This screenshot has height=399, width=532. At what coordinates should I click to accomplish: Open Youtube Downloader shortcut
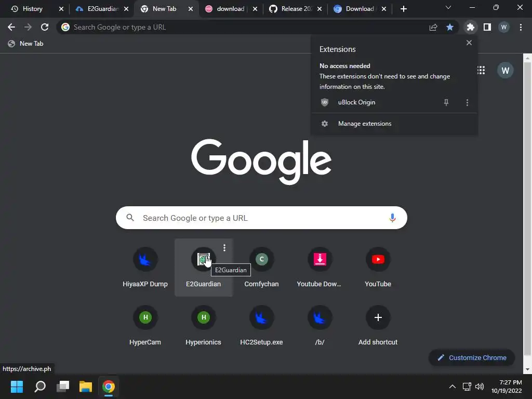(320, 268)
